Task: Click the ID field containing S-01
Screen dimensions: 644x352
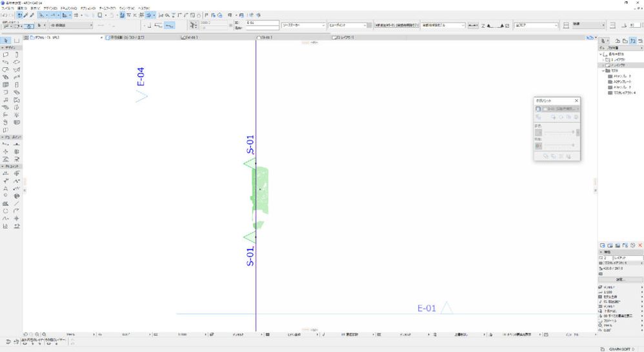Action: (x=263, y=23)
